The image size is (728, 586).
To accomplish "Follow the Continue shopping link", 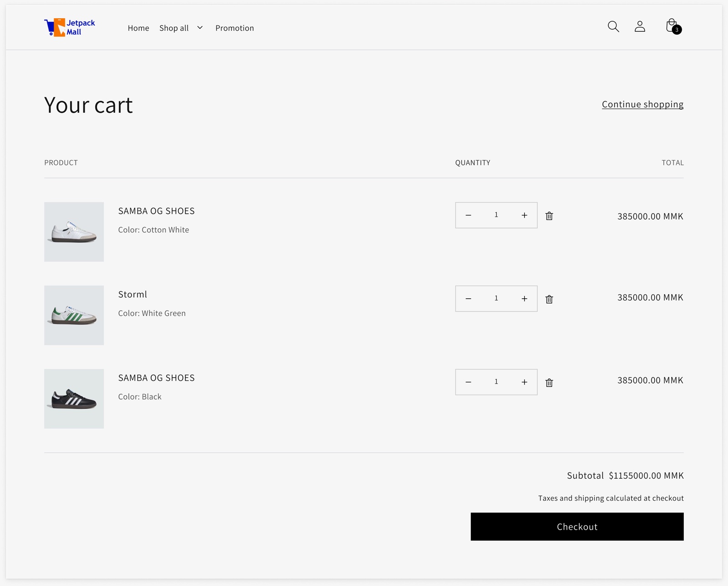I will [642, 104].
